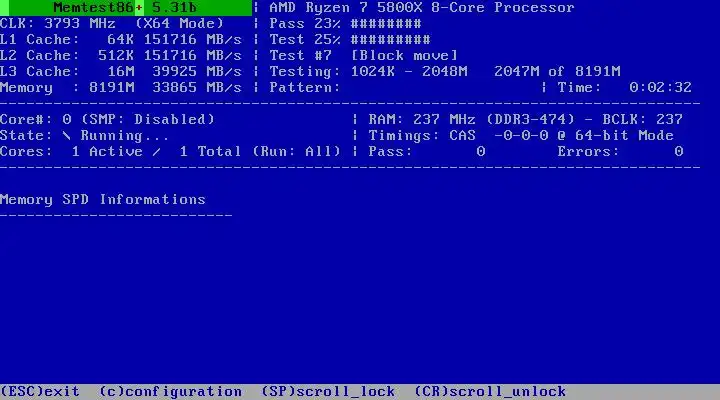
Task: Click the RAM: 237 MHz (DDR3-474) text
Action: [x=472, y=119]
